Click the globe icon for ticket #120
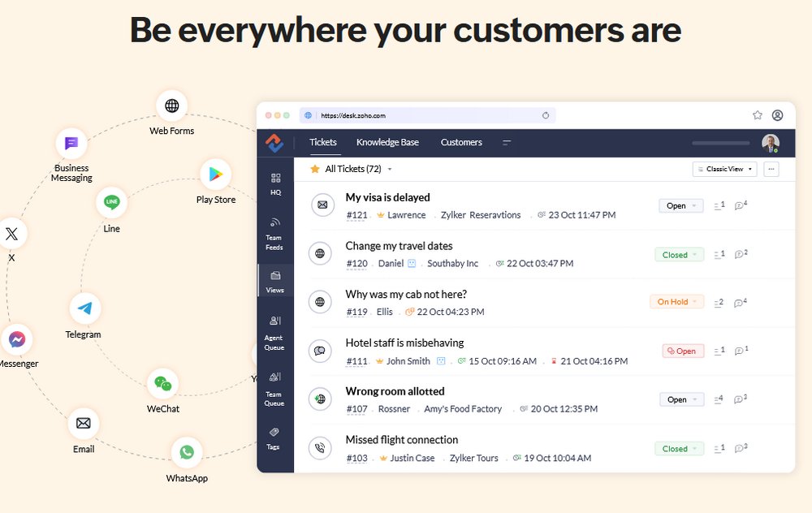This screenshot has width=812, height=513. [x=320, y=253]
